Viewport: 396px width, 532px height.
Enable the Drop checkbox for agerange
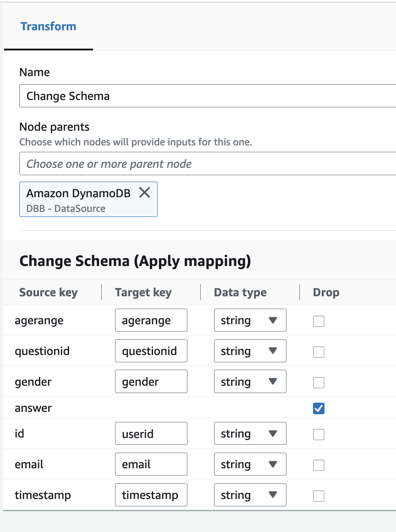[x=319, y=321]
